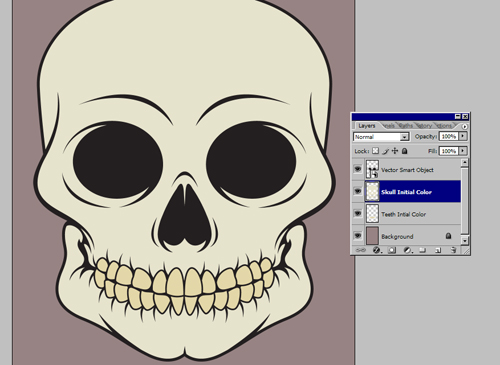Click the Lock all icon in the Lock row
500x365 pixels.
pos(405,151)
